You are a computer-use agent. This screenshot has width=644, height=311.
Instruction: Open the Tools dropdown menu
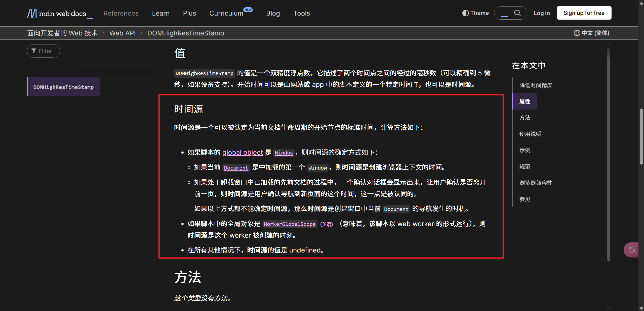point(301,13)
